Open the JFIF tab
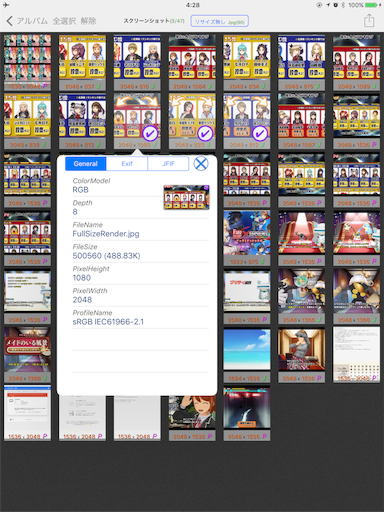Image resolution: width=384 pixels, height=512 pixels. click(168, 164)
